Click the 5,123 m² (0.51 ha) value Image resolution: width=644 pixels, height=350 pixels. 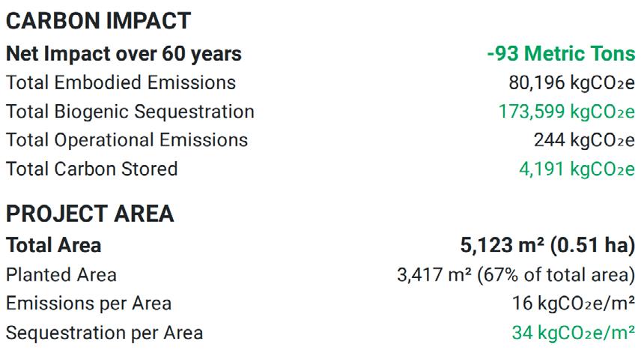point(548,246)
